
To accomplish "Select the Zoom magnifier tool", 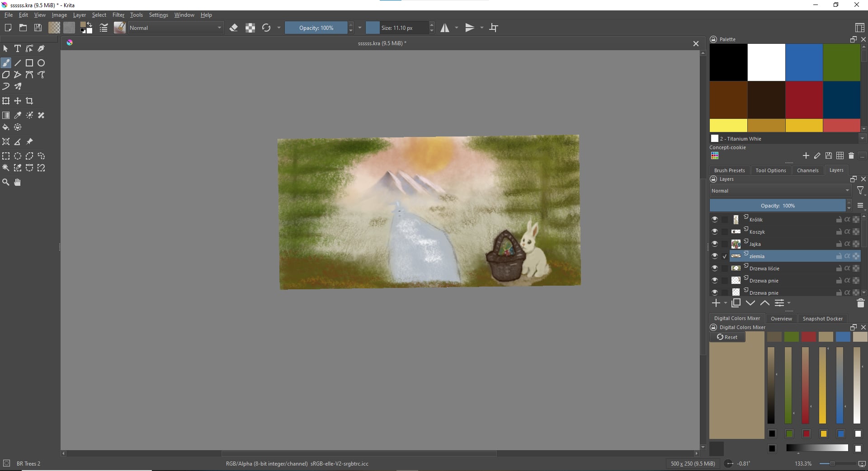I will click(6, 182).
